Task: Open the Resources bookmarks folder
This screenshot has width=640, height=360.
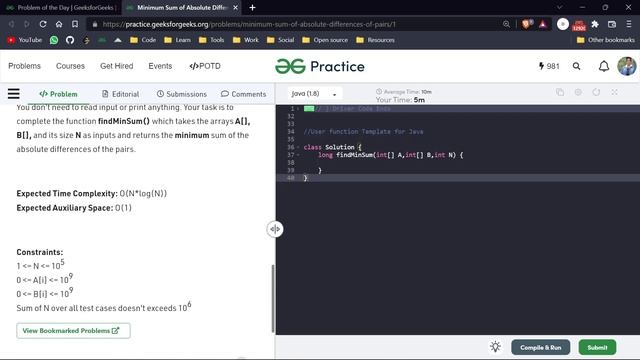Action: pos(375,40)
